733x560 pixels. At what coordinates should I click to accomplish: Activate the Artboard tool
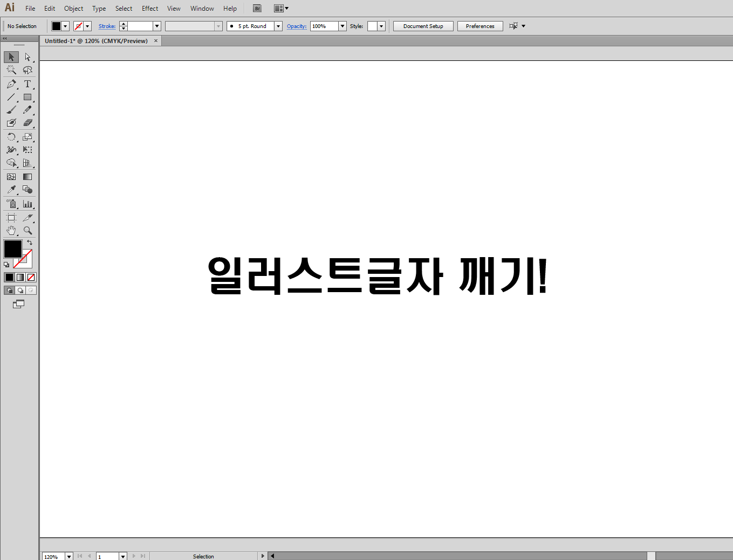pyautogui.click(x=11, y=218)
